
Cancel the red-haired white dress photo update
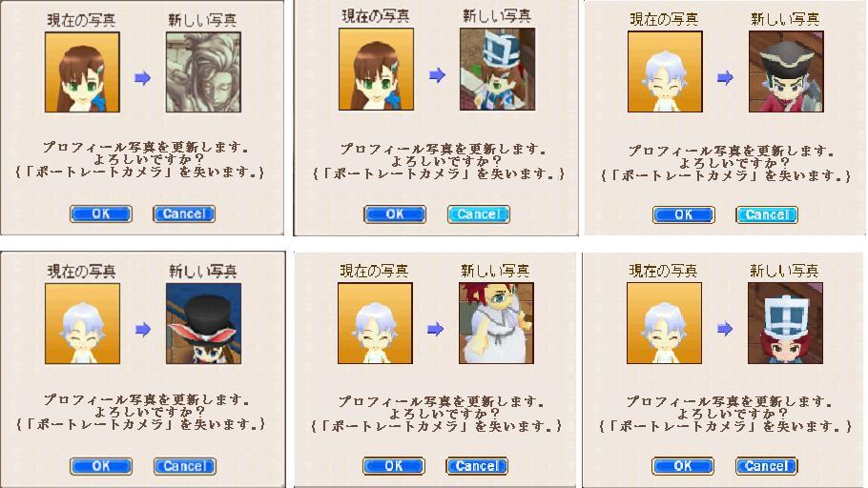(x=477, y=466)
